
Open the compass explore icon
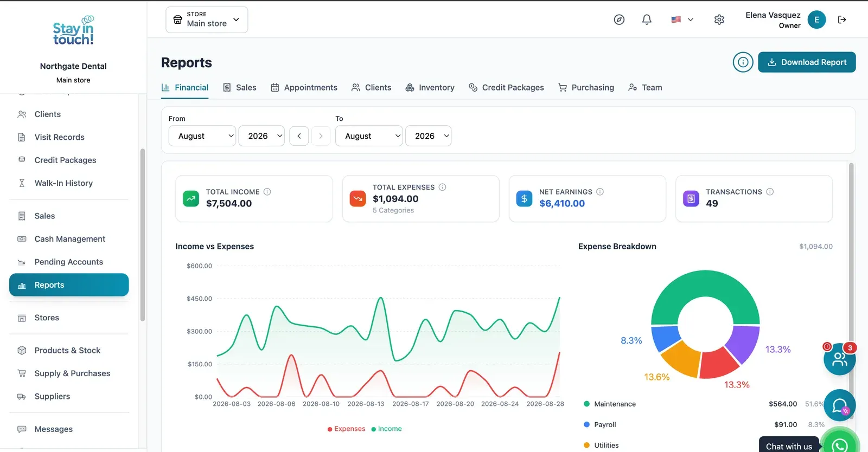point(619,20)
